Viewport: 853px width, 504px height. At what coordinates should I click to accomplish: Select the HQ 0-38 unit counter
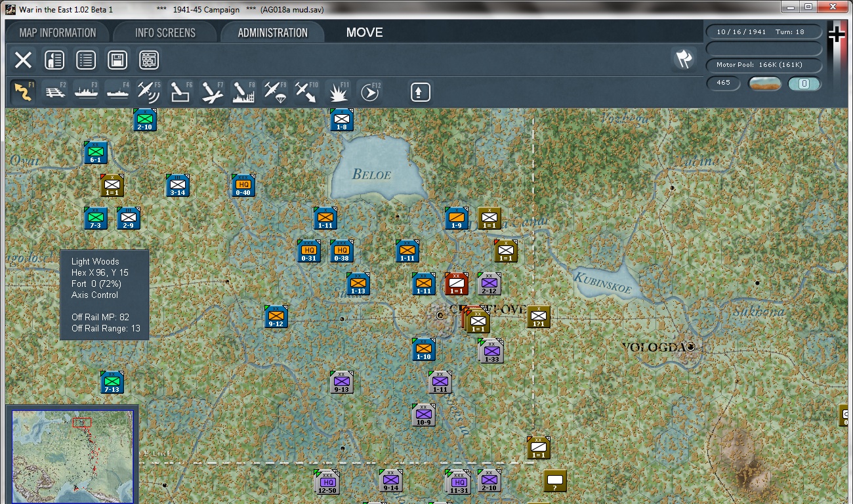tap(341, 251)
